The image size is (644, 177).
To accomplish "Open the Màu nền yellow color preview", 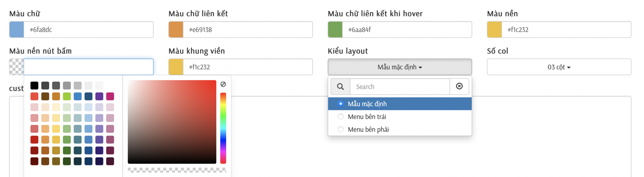I will click(495, 30).
